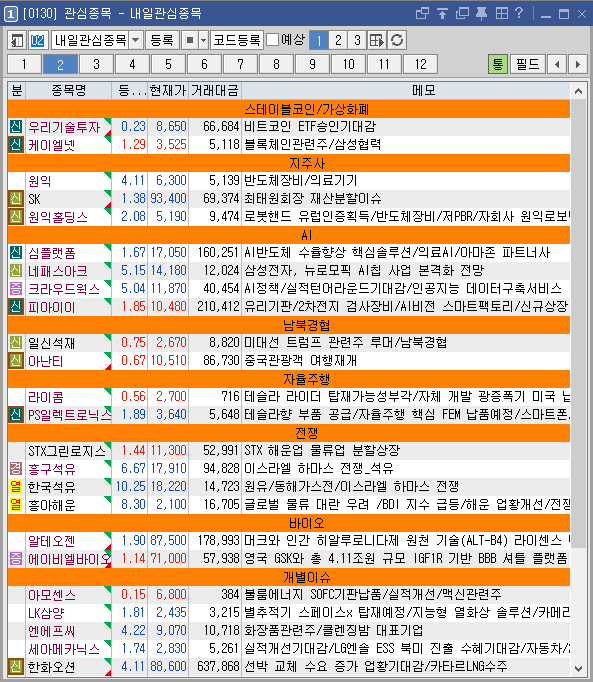The image size is (593, 682).
Task: Click the 신 badge next to PS일렉트로닉스
Action: 16,415
